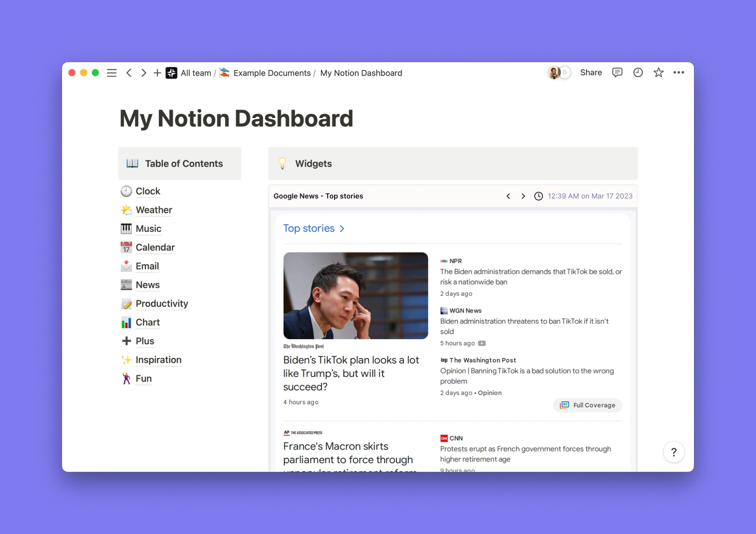Click the clock icon beside the widget timestamp
Screen dimensions: 756x534
(538, 196)
